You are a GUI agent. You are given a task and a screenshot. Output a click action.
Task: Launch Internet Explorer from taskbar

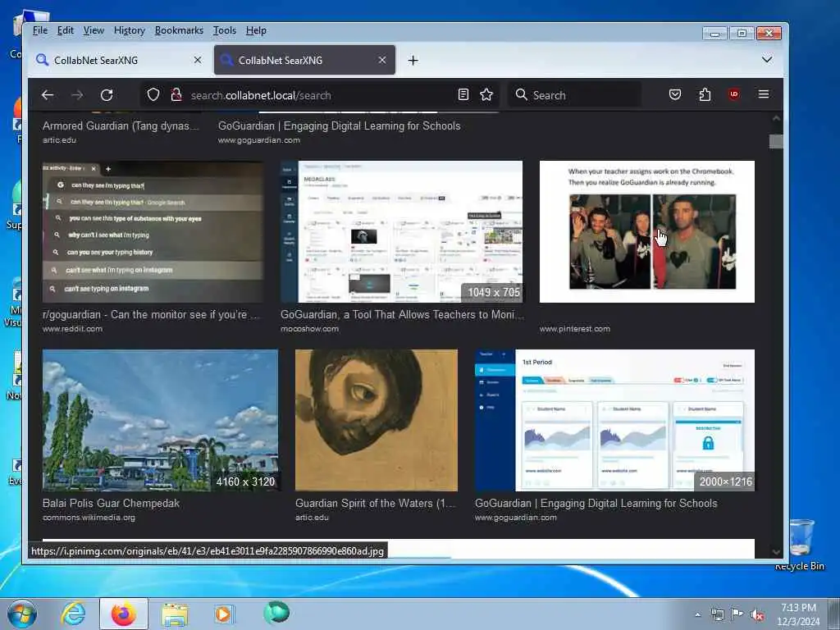point(73,614)
